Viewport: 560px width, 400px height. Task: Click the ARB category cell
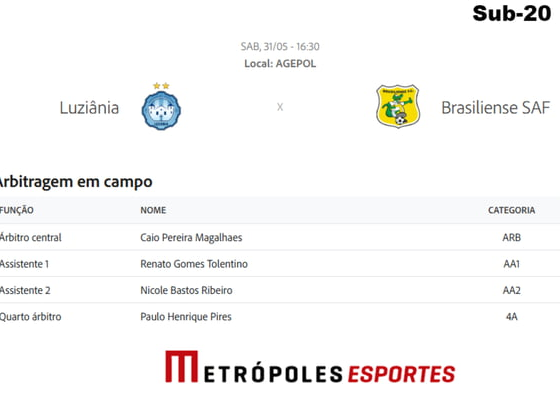pyautogui.click(x=511, y=238)
